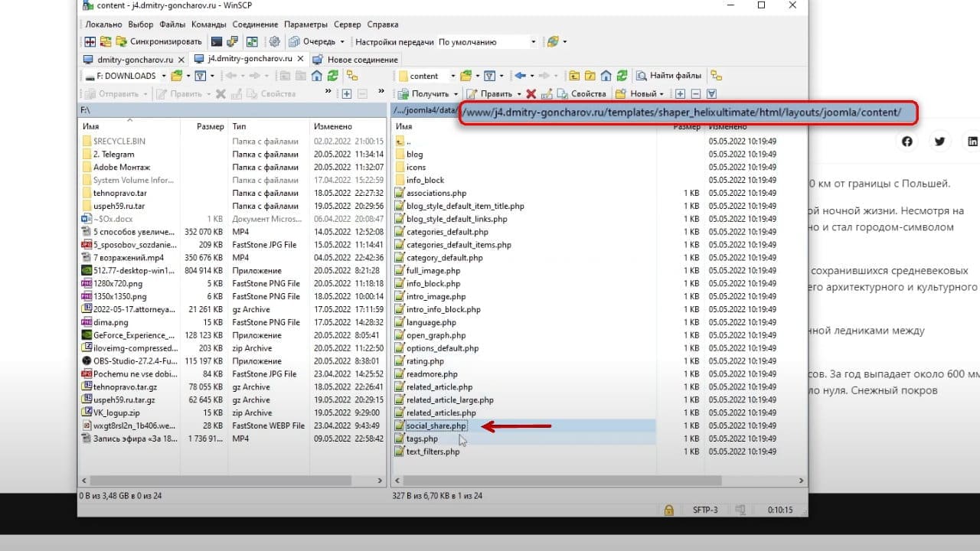Open the Соединение menu

point(255,24)
